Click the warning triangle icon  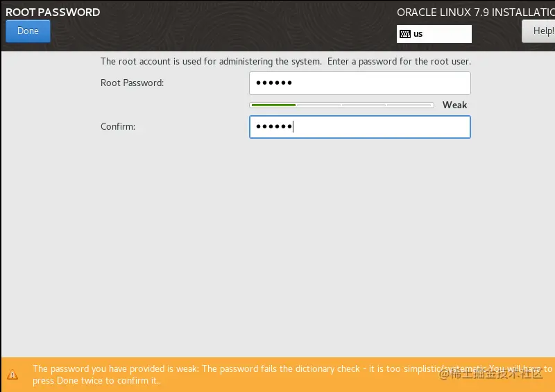[x=12, y=374]
